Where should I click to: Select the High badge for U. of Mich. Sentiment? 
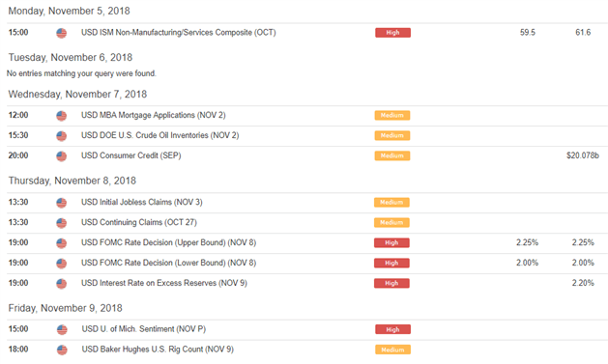392,329
